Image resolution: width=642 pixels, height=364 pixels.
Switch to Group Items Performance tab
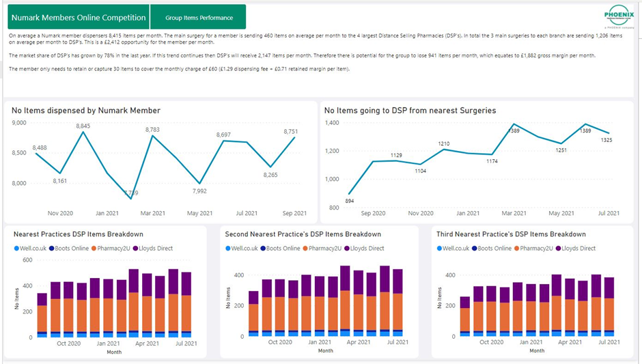[x=199, y=17]
